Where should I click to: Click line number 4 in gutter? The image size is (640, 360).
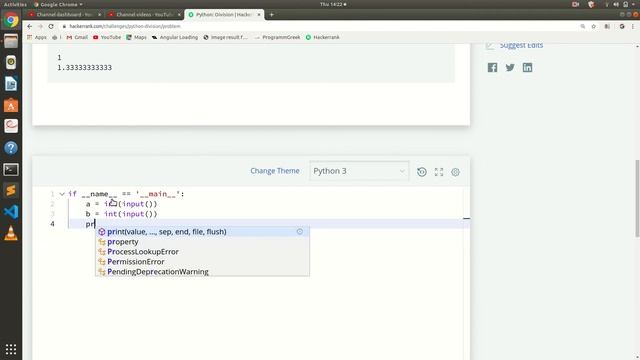pyautogui.click(x=52, y=224)
